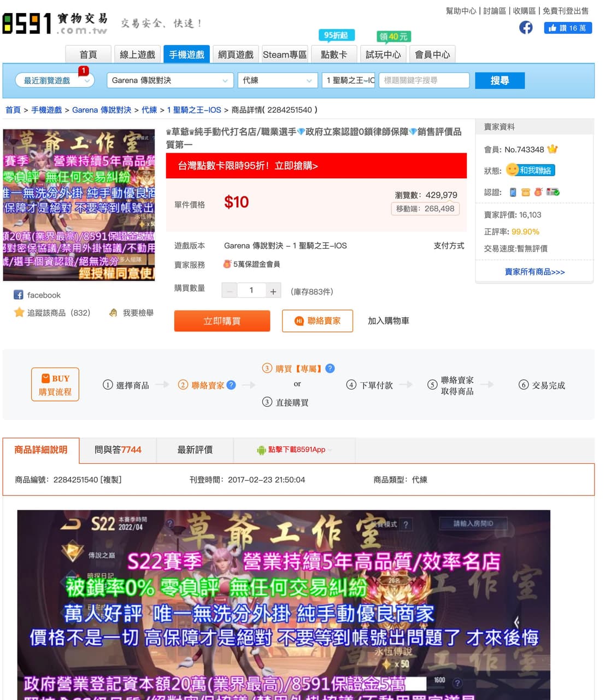605x700 pixels.
Task: Click the 立即購買 buy now button
Action: 222,321
